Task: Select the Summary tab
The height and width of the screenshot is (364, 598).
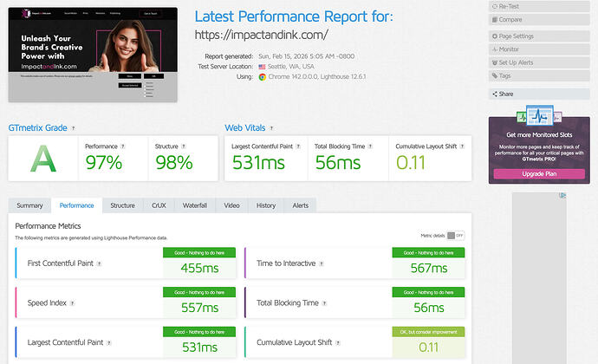Action: point(29,205)
